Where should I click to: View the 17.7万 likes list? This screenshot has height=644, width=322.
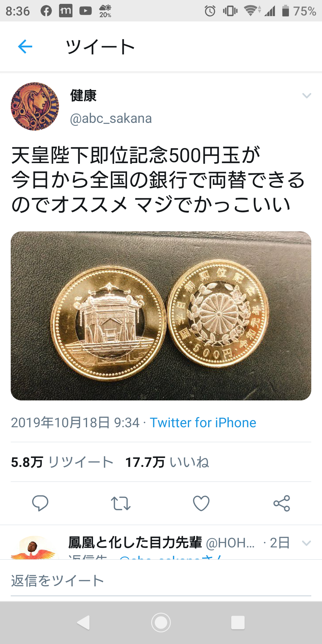[167, 462]
